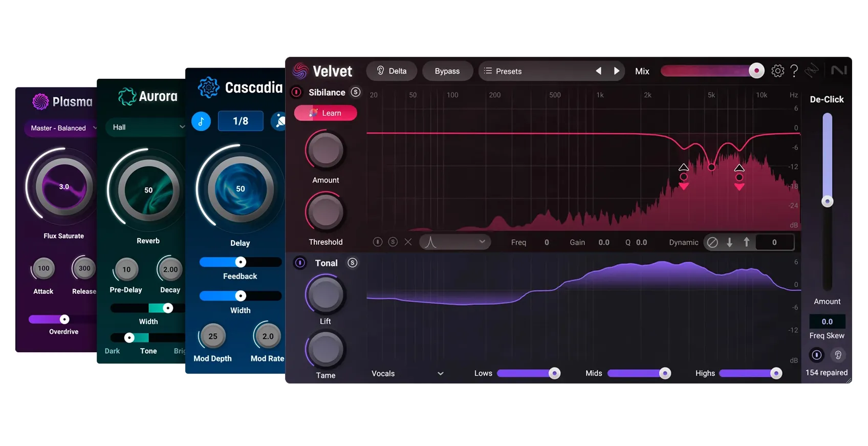Click the Aurora Width slider handle
The image size is (868, 446).
pos(168,308)
